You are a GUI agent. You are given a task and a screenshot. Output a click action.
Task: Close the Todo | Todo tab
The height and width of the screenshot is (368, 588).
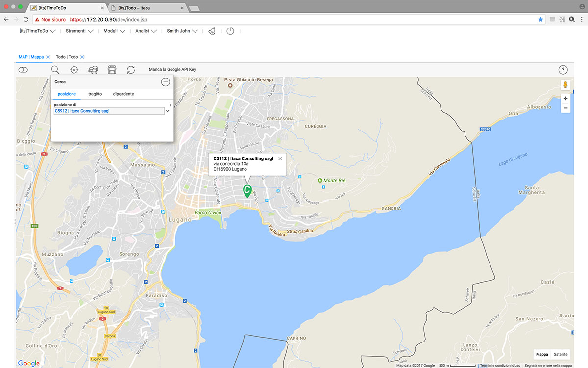[82, 57]
